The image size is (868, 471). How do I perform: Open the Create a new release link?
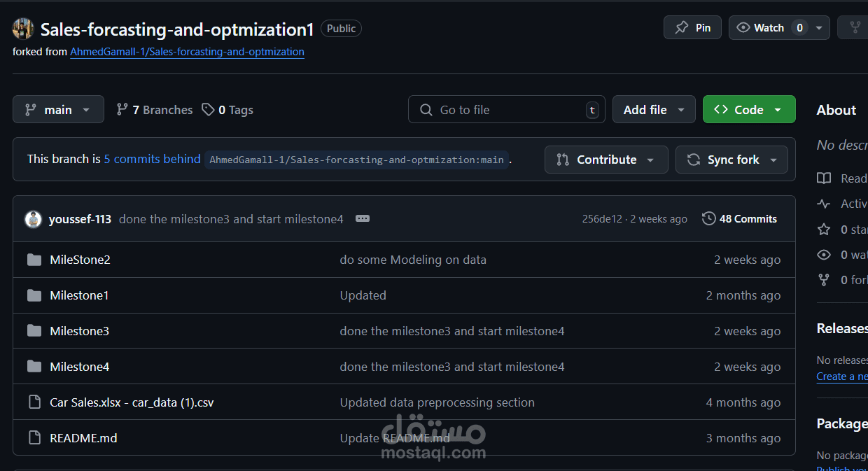pyautogui.click(x=842, y=377)
